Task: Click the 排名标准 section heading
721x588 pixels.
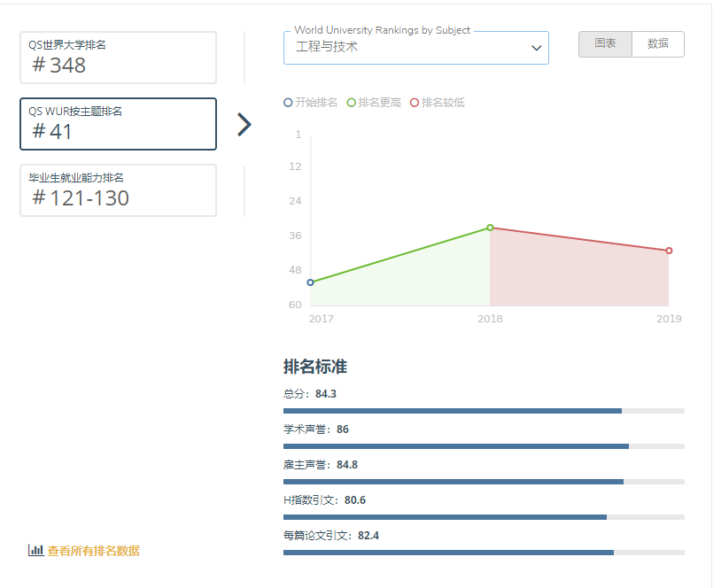Action: click(314, 367)
